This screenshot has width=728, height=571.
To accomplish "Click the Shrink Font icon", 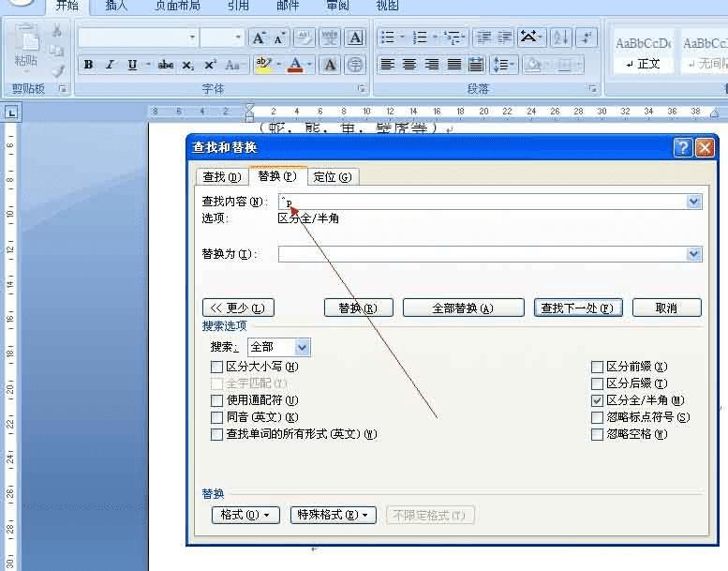I will click(279, 38).
